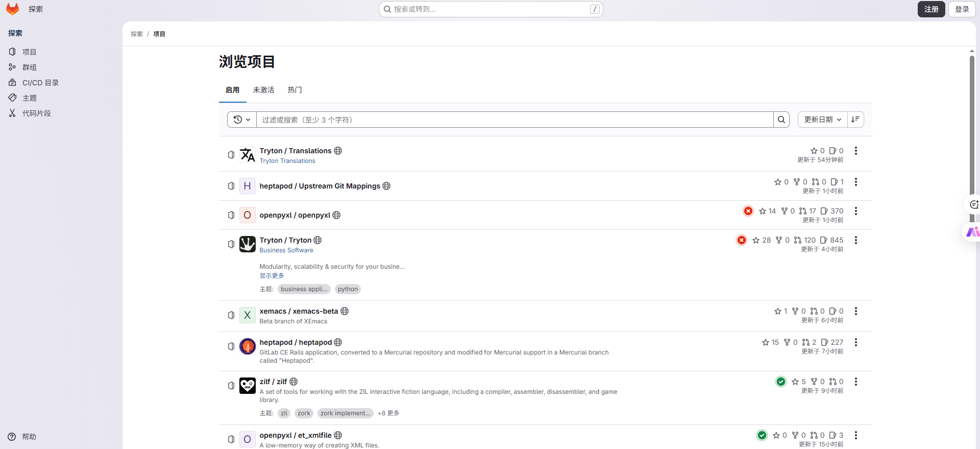Click the zork topic tag
The image size is (980, 449).
[304, 413]
